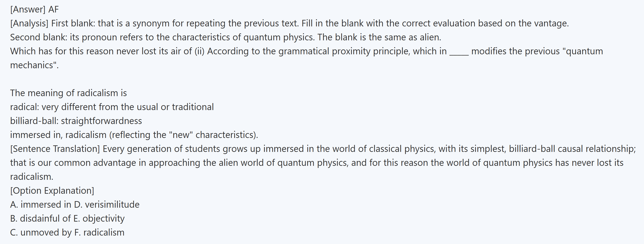644x244 pixels.
Task: Click the "billiard-ball: straightforwardness" line
Action: 76,121
